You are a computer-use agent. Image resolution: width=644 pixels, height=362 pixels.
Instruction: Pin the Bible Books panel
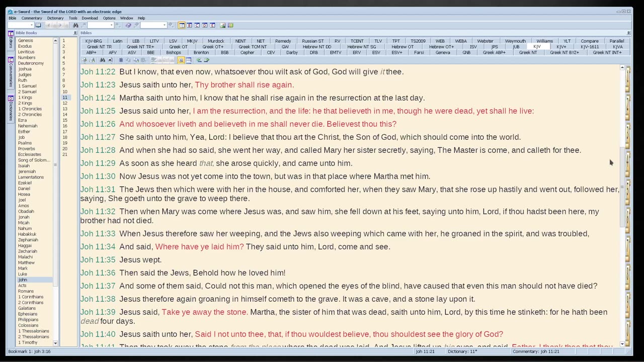[75, 33]
